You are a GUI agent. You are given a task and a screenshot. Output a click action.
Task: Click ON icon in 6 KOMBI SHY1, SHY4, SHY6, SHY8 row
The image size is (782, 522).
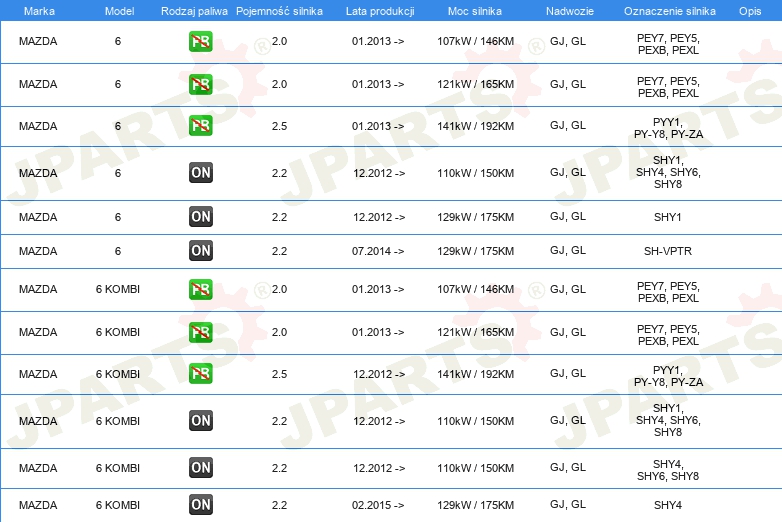(x=200, y=421)
